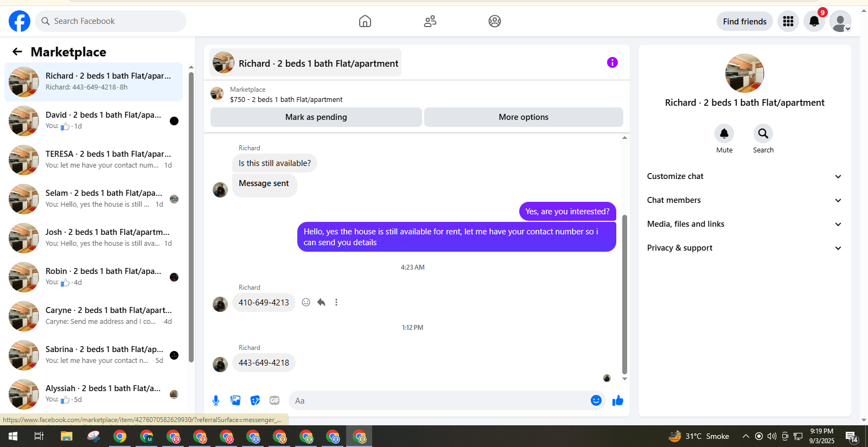Open the Windows Start menu
The height and width of the screenshot is (447, 868).
click(x=13, y=436)
